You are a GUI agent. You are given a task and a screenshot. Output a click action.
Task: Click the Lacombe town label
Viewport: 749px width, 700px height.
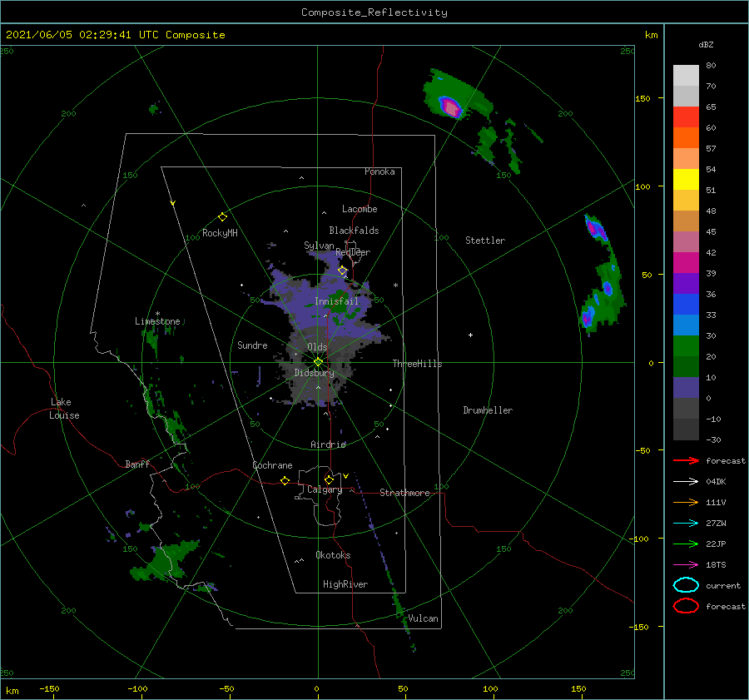coord(360,209)
